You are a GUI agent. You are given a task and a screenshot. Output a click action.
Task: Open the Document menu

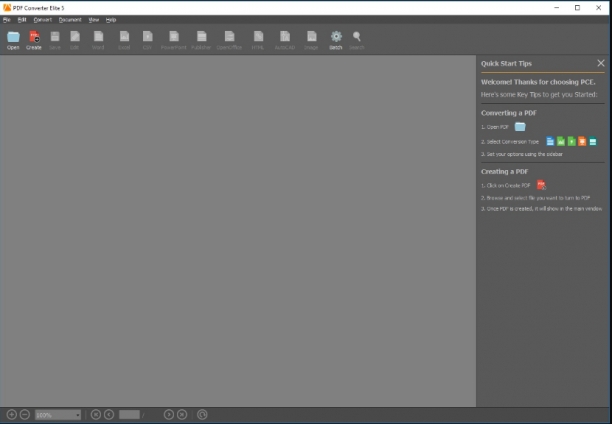(70, 20)
